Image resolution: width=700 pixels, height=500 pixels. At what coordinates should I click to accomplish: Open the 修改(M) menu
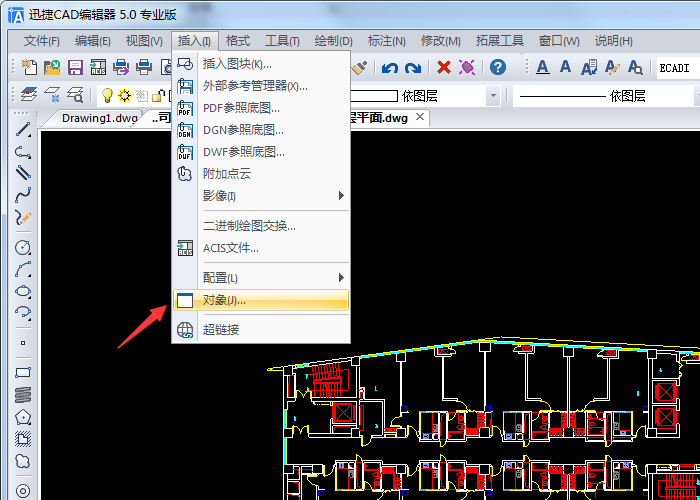click(x=441, y=42)
